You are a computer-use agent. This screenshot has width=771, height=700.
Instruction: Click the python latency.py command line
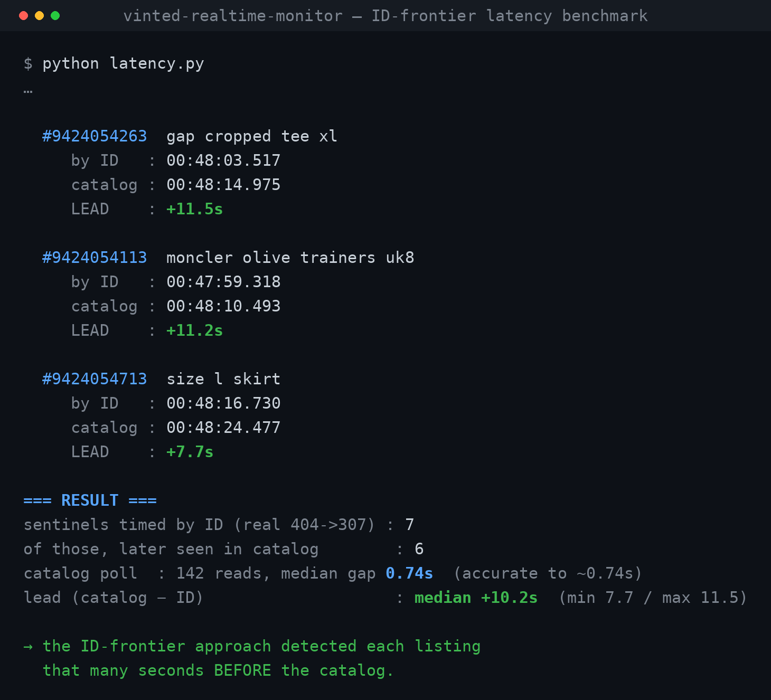coord(114,63)
